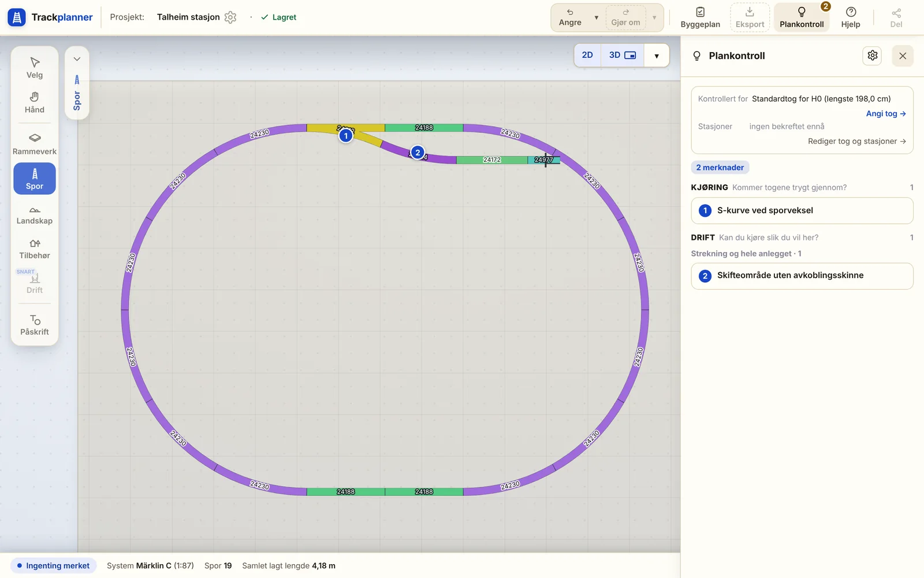Close the Plankontroll panel

click(903, 55)
